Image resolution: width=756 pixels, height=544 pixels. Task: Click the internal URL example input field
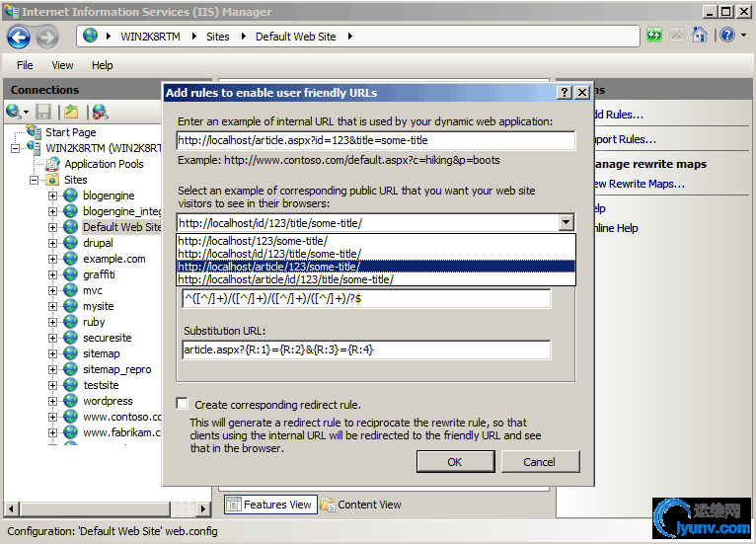click(376, 140)
